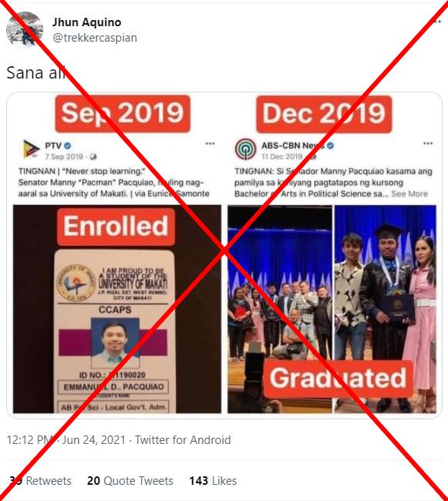Click the globe privacy icon beside 7 Sep 2019
The height and width of the screenshot is (501, 448).
(93, 156)
